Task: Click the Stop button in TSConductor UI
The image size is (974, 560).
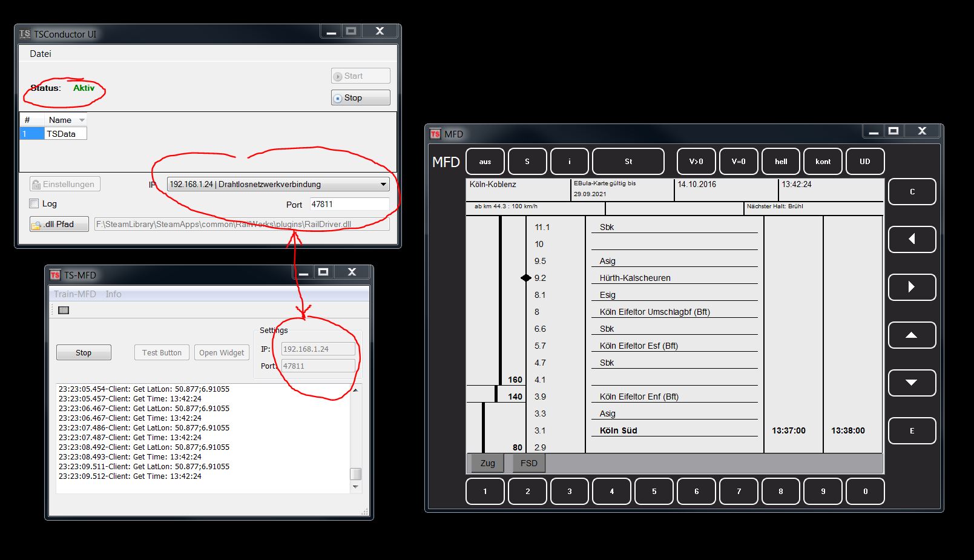Action: pos(360,97)
